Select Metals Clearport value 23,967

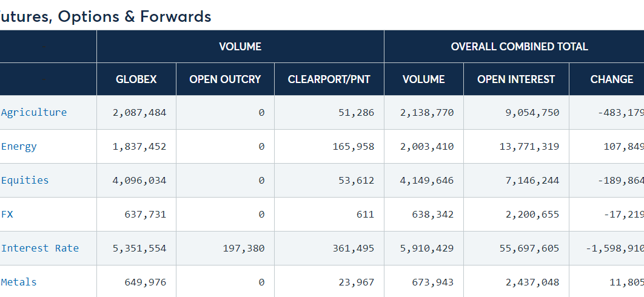point(357,282)
